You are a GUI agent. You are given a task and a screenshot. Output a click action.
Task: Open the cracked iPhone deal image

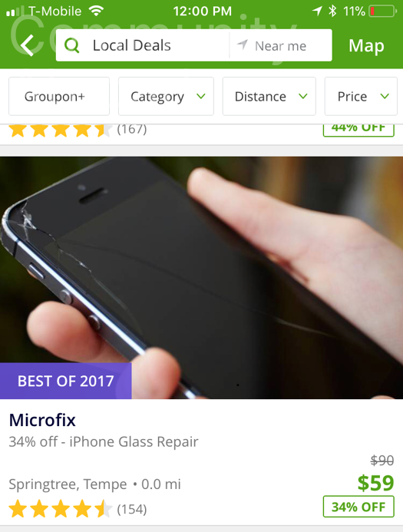[x=201, y=278]
